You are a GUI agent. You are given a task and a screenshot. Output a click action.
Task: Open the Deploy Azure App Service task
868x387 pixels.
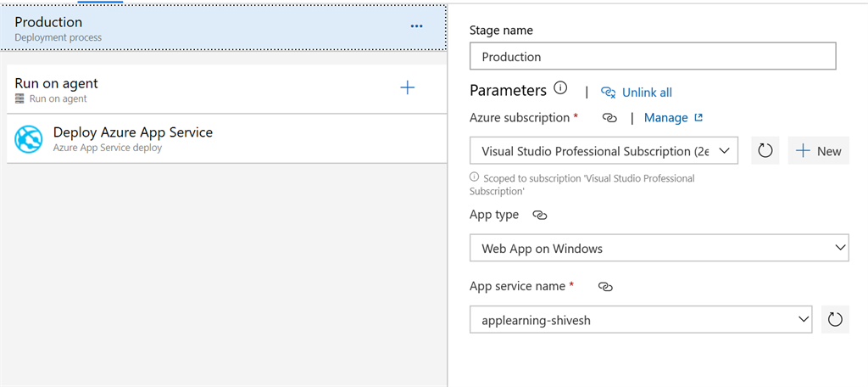coord(226,138)
